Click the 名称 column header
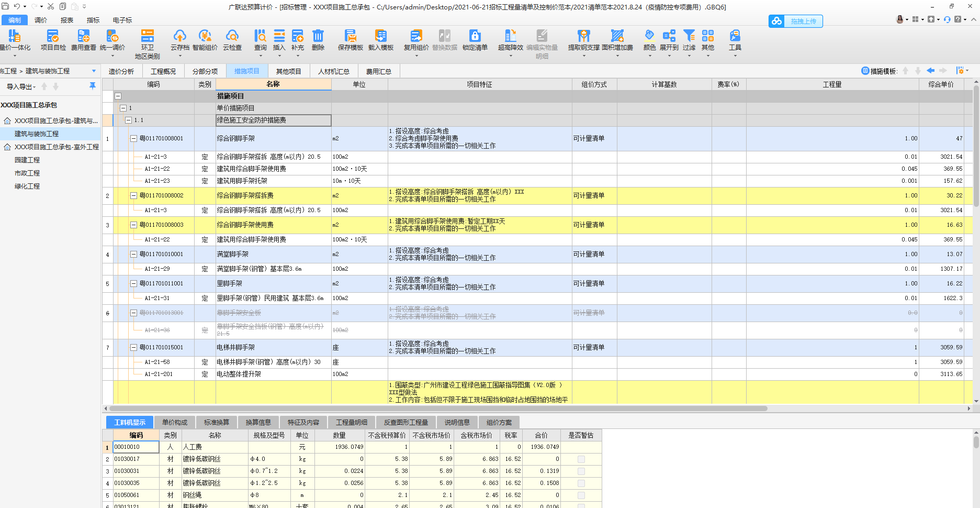Image resolution: width=980 pixels, height=508 pixels. click(x=273, y=84)
